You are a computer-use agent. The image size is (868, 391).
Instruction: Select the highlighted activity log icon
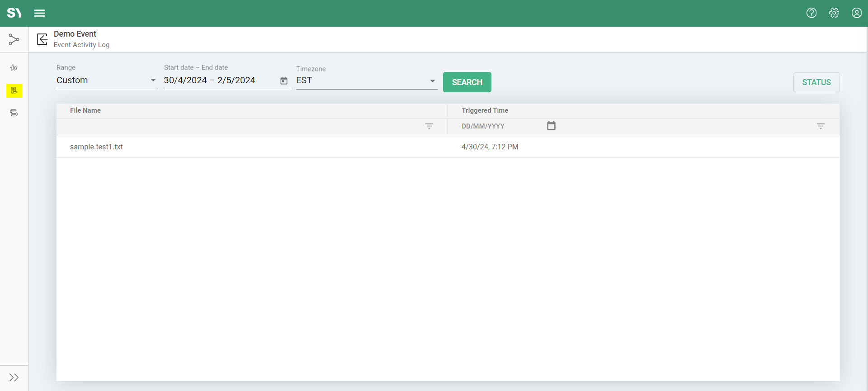tap(14, 91)
